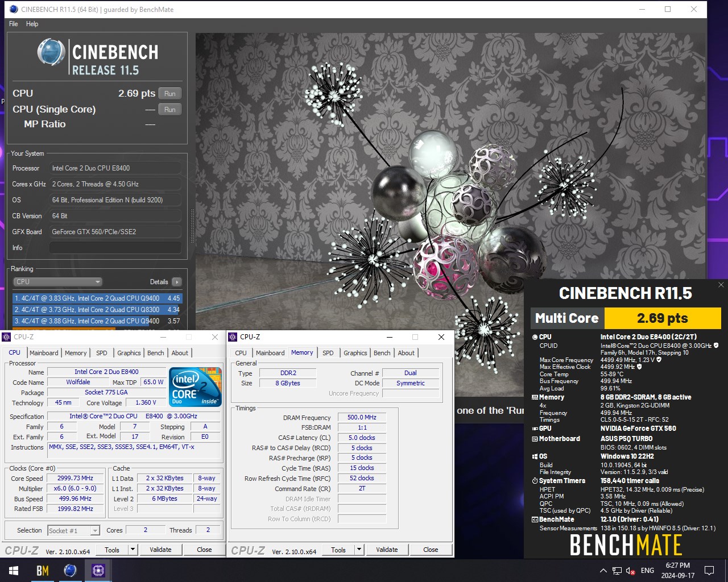Click the GPU section icon in BenchMate panel

coord(535,429)
